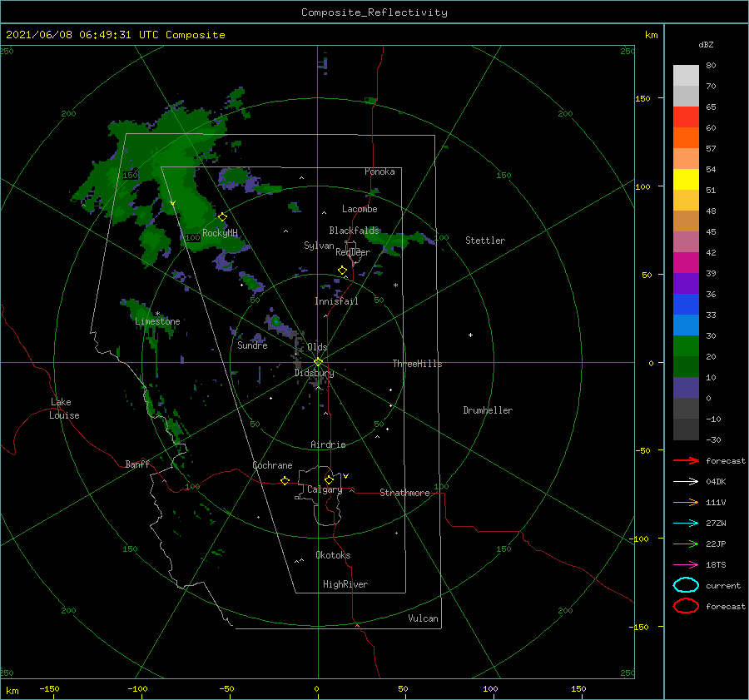Image resolution: width=749 pixels, height=700 pixels.
Task: Select the yellow diamond marker below Cochrane
Action: click(x=285, y=481)
